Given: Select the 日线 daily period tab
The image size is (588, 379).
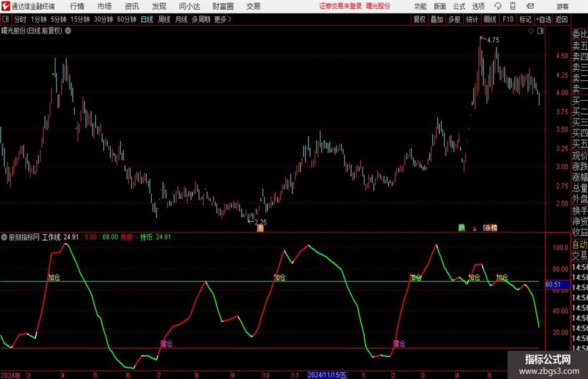Looking at the screenshot, I should click(x=147, y=19).
